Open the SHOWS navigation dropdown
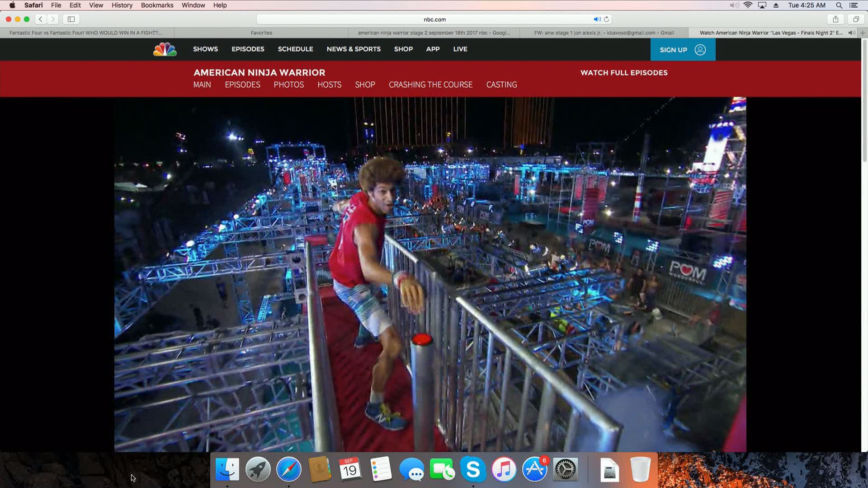The width and height of the screenshot is (868, 488). pyautogui.click(x=205, y=49)
